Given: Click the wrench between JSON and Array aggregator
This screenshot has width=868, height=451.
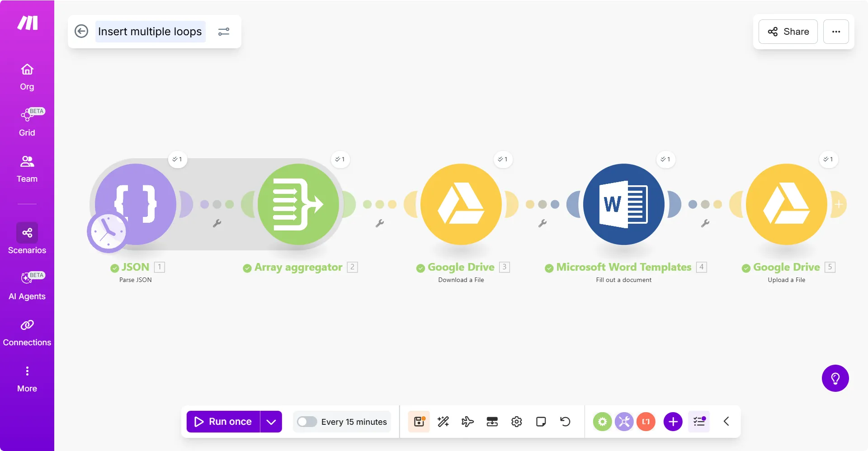Looking at the screenshot, I should pos(217,223).
